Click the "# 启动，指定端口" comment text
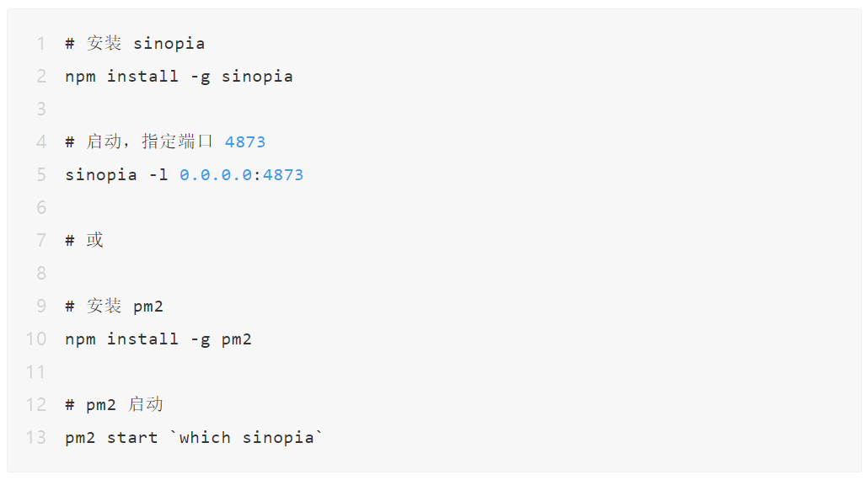 pos(140,141)
